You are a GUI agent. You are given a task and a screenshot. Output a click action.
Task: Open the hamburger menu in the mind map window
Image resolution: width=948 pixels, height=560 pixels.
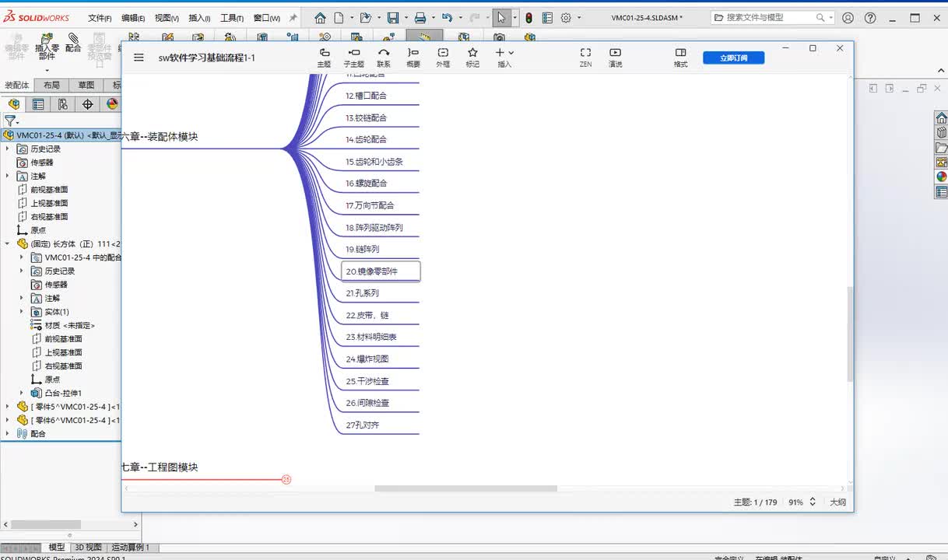[139, 57]
